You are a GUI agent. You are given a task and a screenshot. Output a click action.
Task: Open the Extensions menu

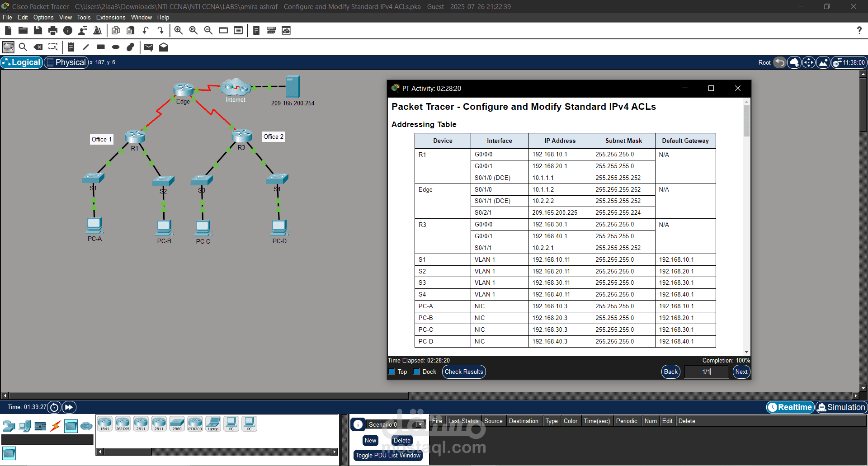coord(110,17)
